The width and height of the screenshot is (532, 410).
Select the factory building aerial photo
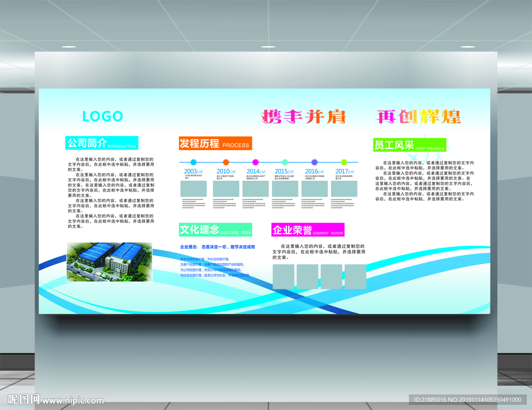(x=109, y=262)
